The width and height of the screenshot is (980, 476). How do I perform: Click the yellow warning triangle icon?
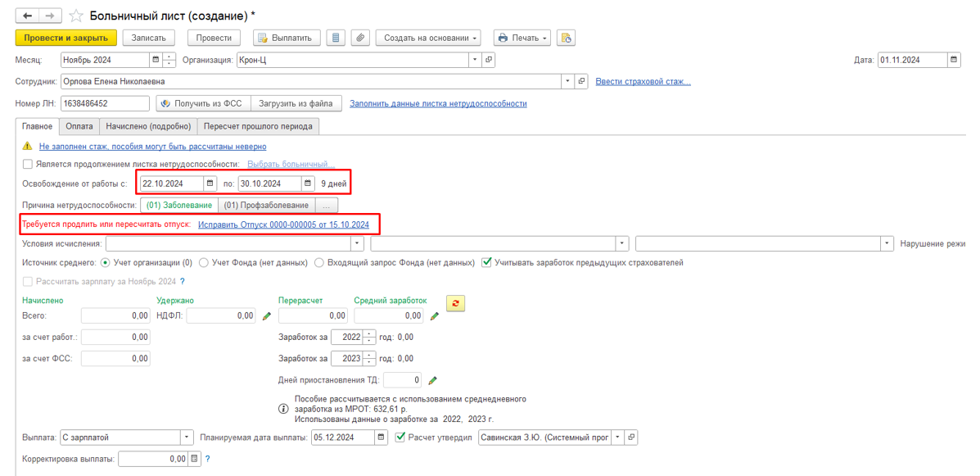coord(27,147)
